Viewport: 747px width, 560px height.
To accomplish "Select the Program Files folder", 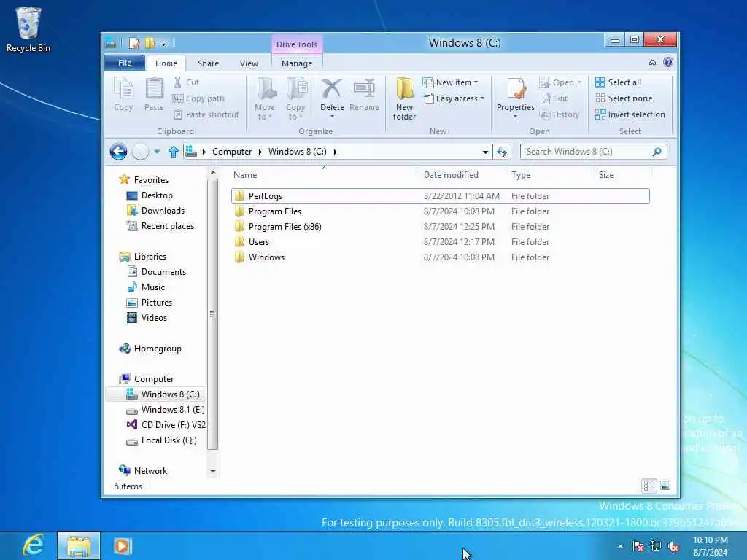I will (x=440, y=211).
